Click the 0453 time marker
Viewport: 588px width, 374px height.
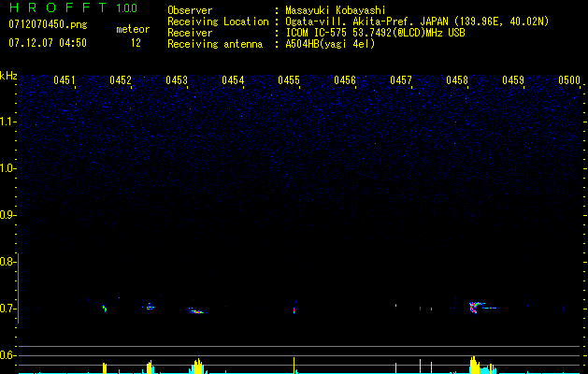coord(177,80)
